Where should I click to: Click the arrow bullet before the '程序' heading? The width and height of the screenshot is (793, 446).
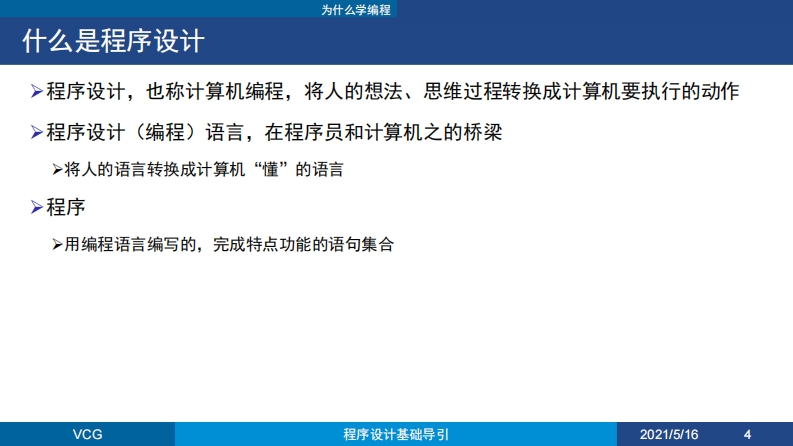click(37, 207)
